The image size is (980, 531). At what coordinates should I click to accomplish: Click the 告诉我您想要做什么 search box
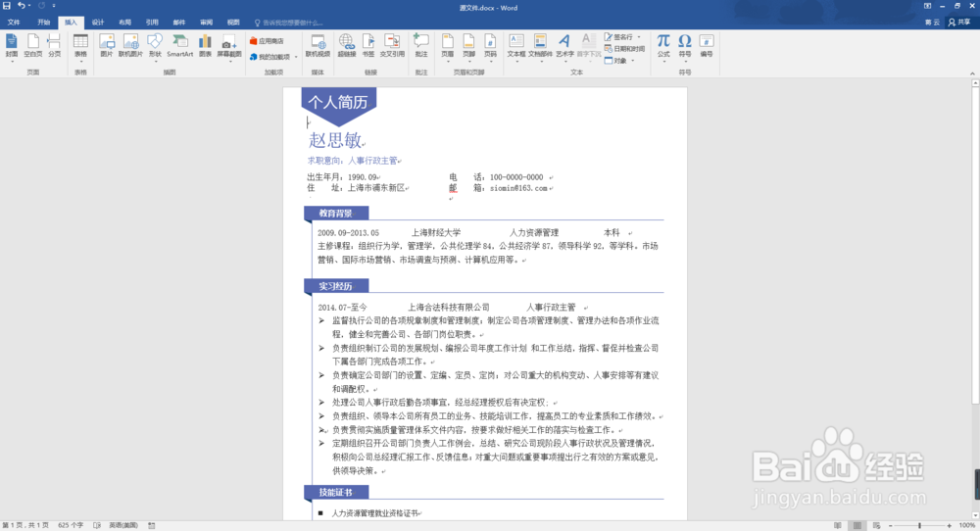(x=289, y=23)
